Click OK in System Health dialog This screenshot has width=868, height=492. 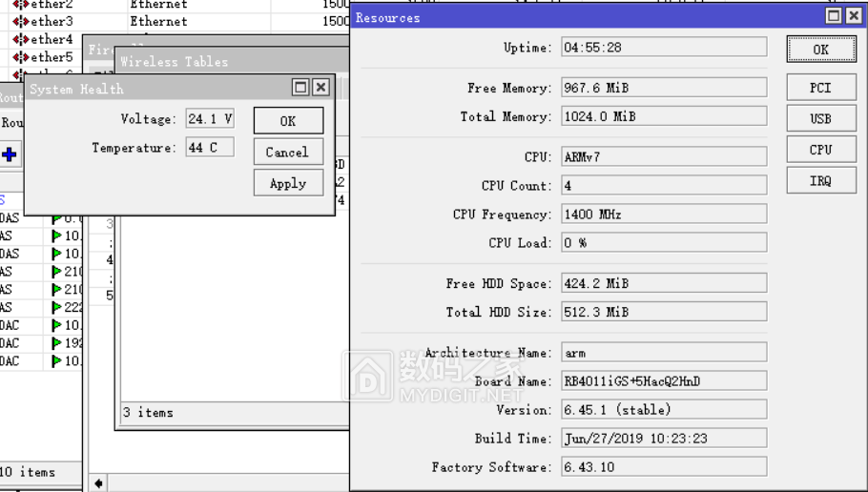(288, 121)
